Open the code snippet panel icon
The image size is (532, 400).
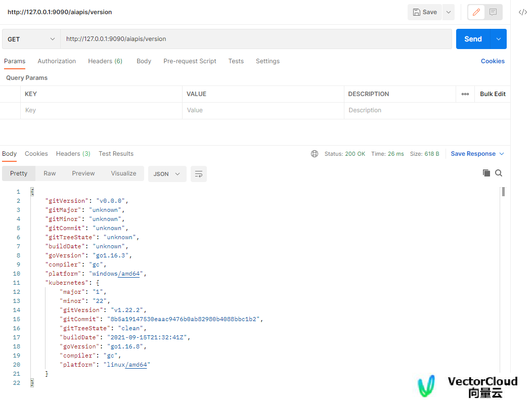coord(522,12)
